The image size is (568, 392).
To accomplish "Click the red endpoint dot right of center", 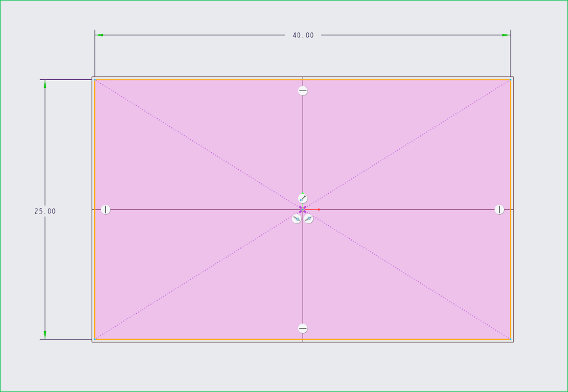I will pos(318,209).
